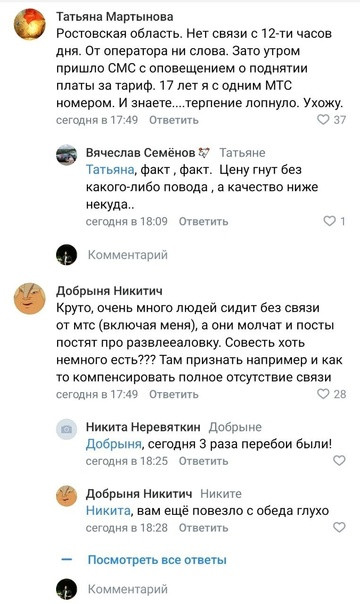This screenshot has height=604, width=360.
Task: Like Добрыня Никитич's reply to Никита
Action: [339, 527]
